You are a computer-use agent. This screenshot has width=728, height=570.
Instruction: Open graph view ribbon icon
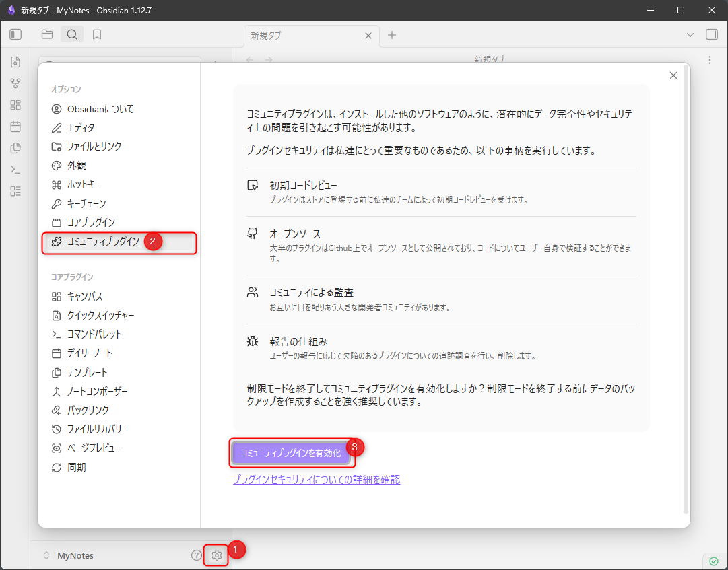pos(15,83)
